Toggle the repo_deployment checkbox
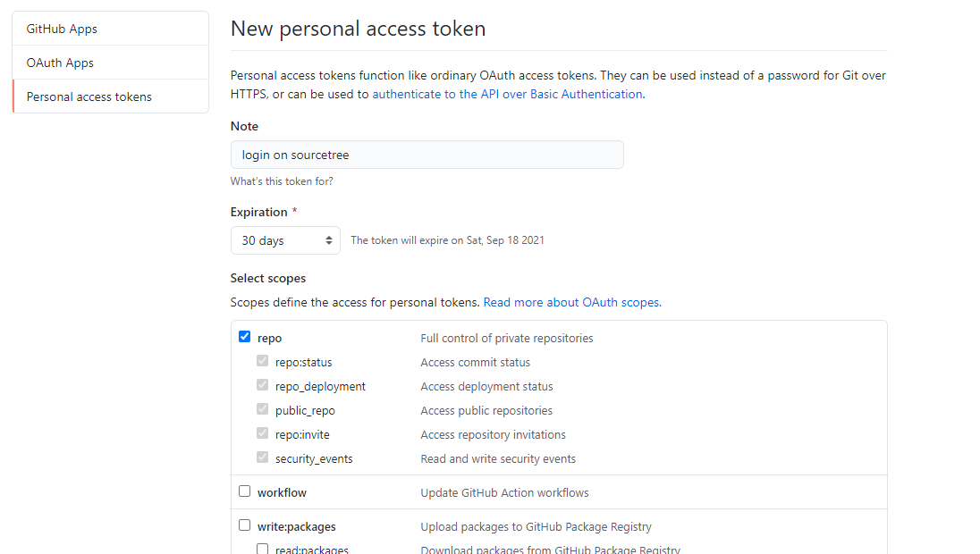980x554 pixels. click(263, 385)
